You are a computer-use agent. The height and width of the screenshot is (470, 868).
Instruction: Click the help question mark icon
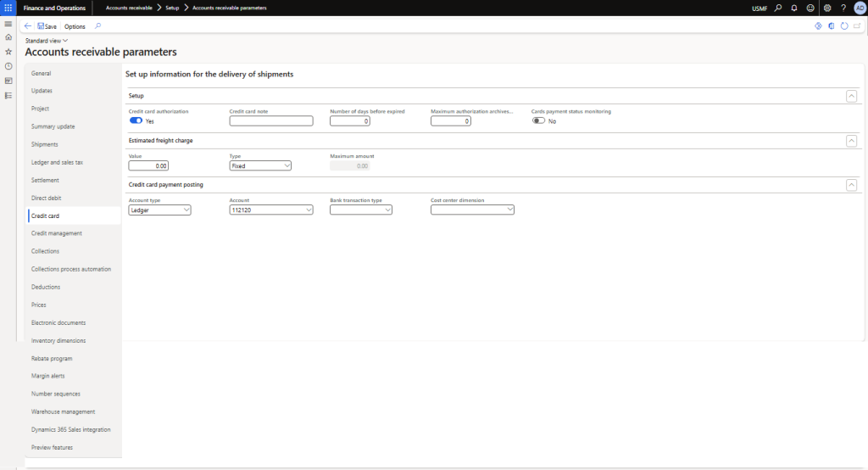coord(843,8)
